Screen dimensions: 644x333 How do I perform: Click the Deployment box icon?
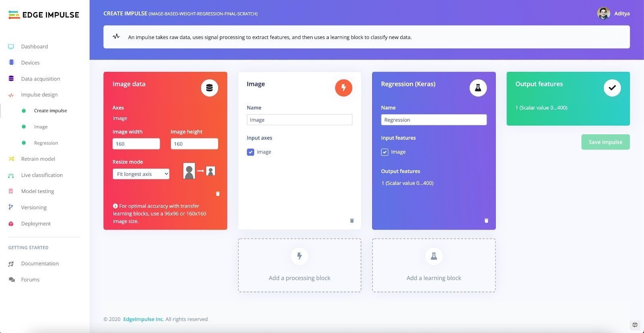[11, 224]
